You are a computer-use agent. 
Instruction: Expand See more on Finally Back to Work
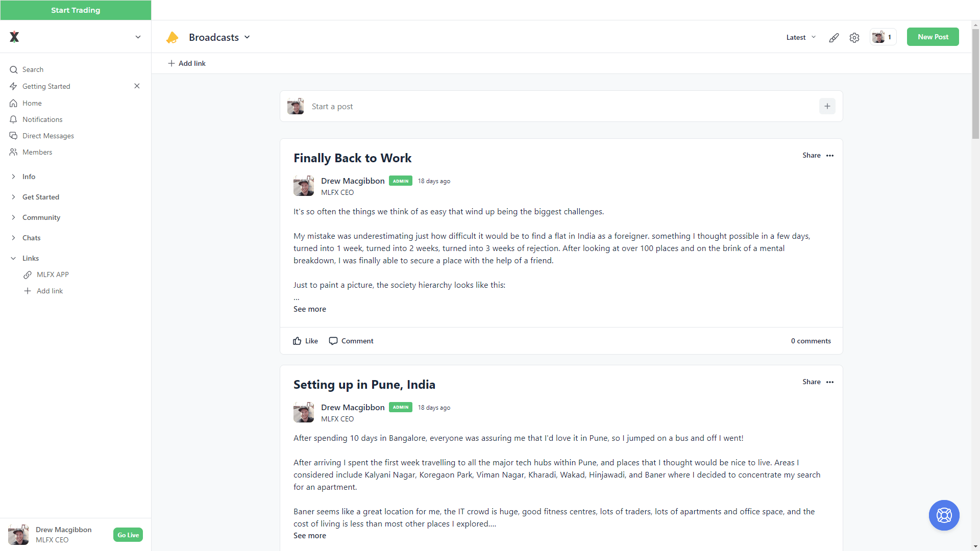[310, 309]
